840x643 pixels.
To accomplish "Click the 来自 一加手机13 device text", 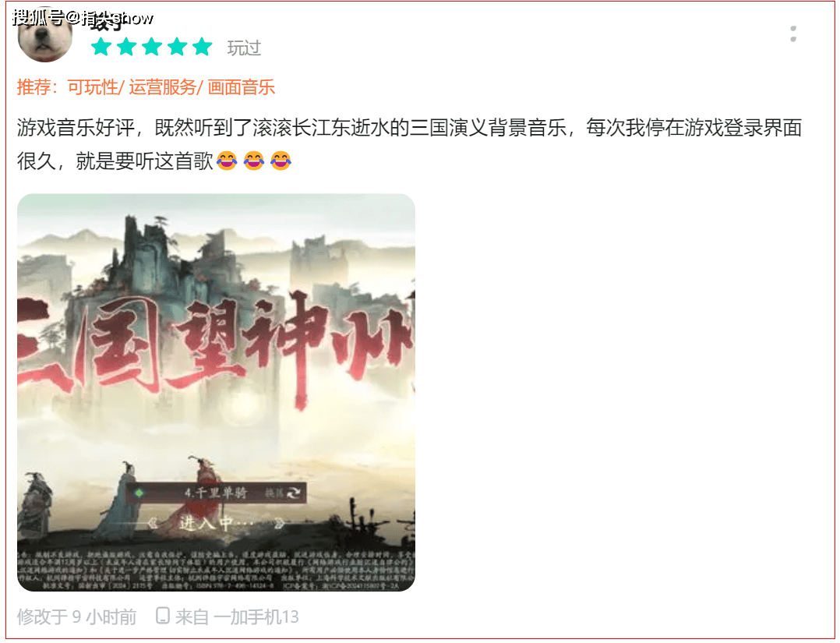I will pyautogui.click(x=237, y=617).
